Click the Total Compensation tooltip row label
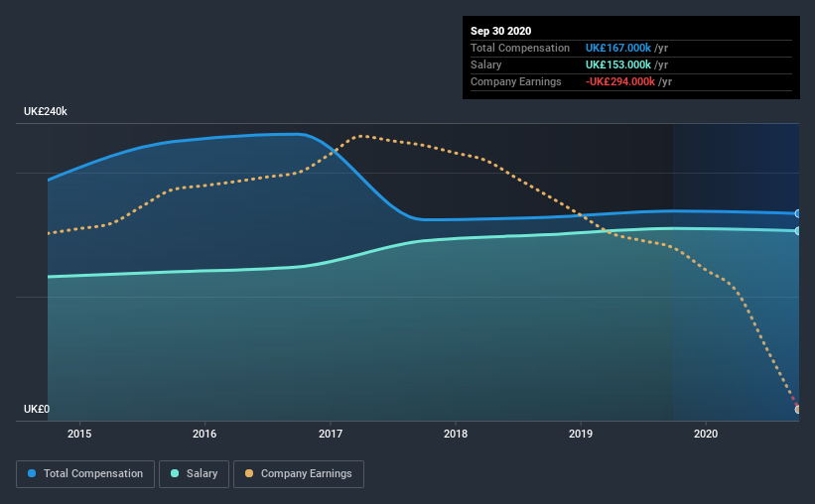The image size is (815, 504). [x=520, y=48]
